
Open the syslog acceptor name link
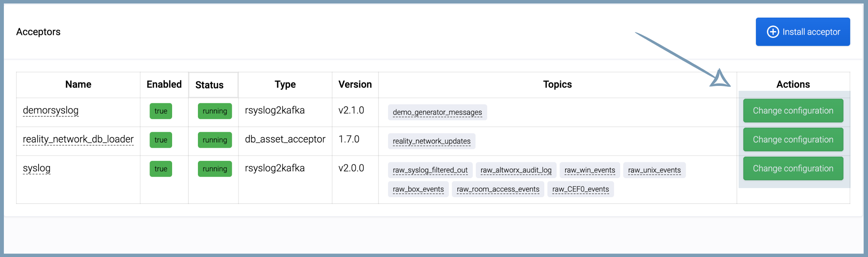(37, 168)
